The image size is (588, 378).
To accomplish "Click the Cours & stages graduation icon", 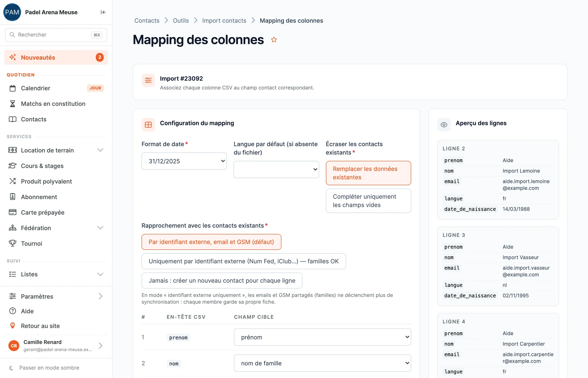I will tap(13, 166).
